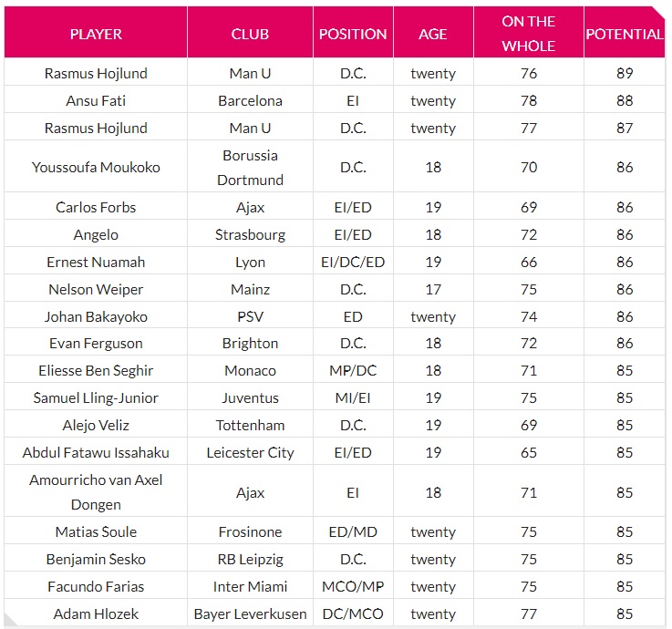Select the ON THE WHOLE header
The width and height of the screenshot is (672, 629).
point(529,34)
